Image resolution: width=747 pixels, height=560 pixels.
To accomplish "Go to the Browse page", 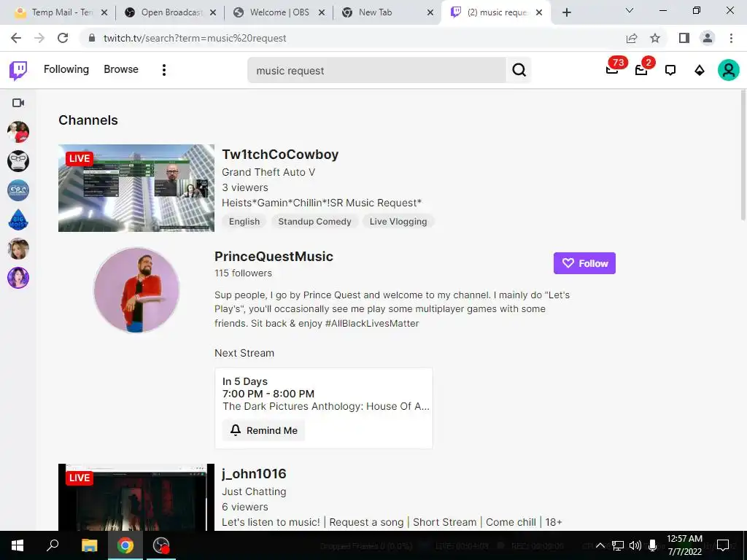I will [121, 69].
